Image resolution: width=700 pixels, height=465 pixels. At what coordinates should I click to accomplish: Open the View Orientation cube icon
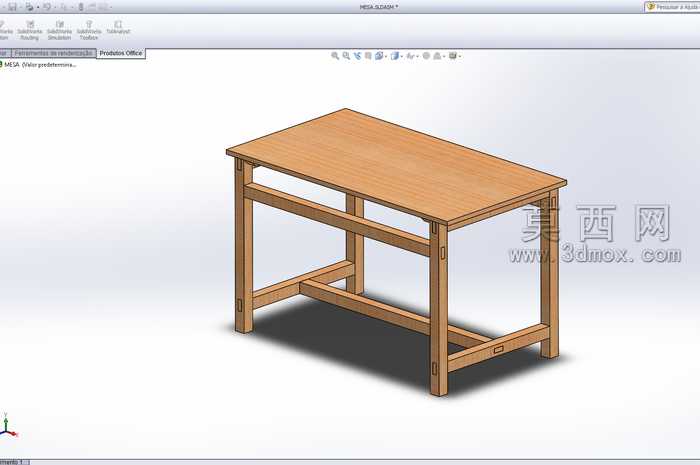[379, 56]
